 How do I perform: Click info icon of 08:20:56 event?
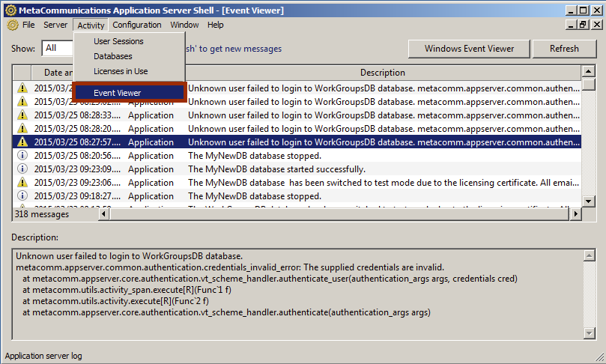pos(22,155)
